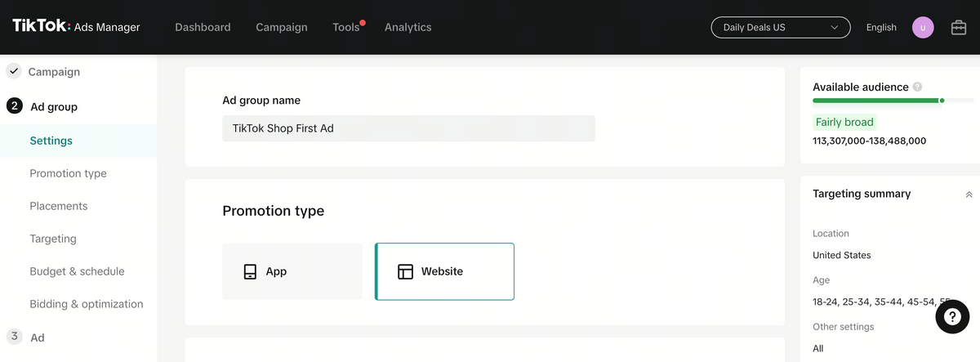Click the Campaign step checkmark icon
980x362 pixels.
click(14, 72)
